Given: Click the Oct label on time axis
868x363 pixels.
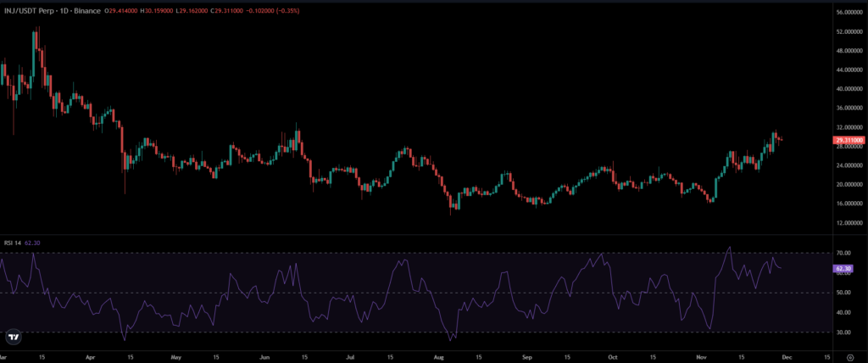Looking at the screenshot, I should 613,357.
